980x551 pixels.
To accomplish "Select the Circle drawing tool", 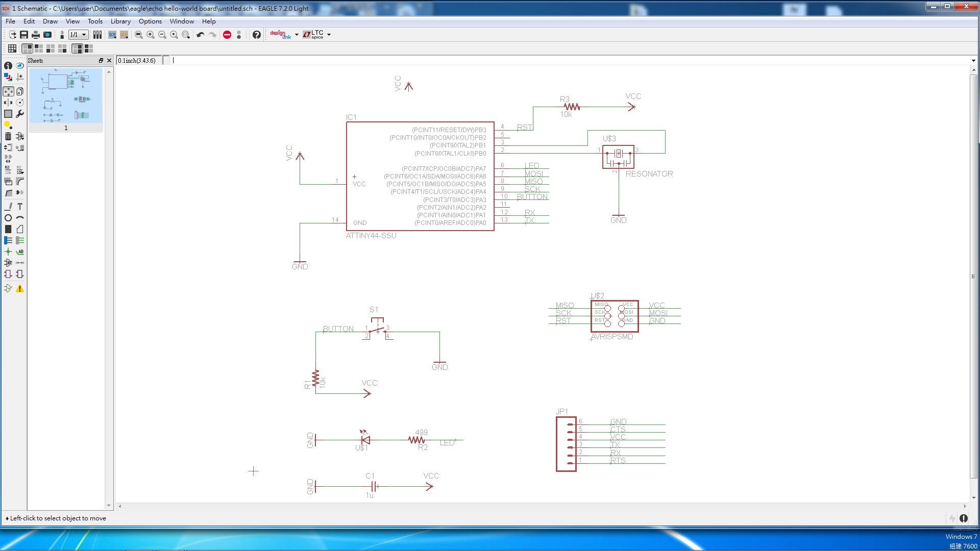I will (8, 218).
